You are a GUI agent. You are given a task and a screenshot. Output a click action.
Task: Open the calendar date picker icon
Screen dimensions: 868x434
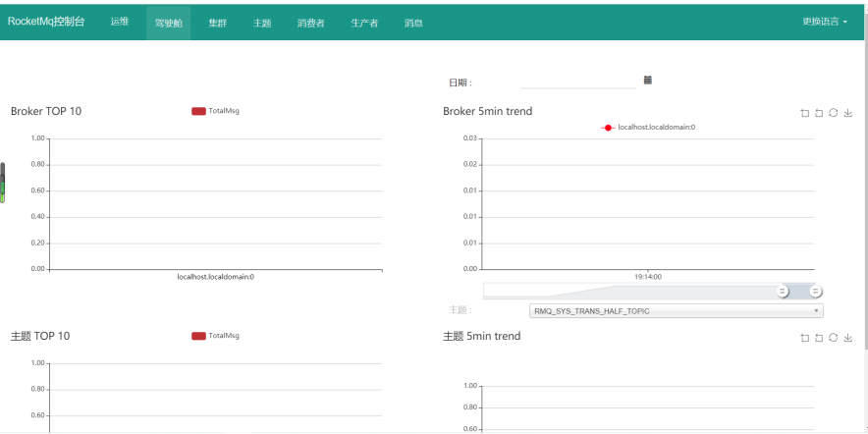[648, 81]
